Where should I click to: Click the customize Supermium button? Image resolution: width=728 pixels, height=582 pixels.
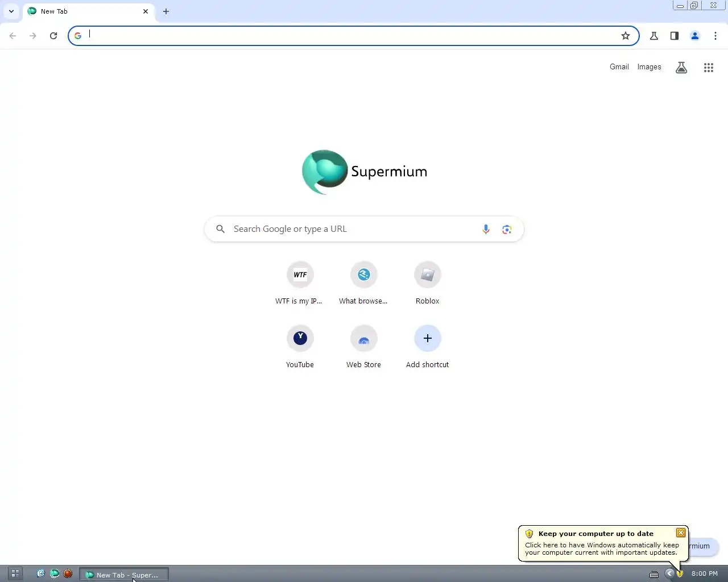[704, 546]
